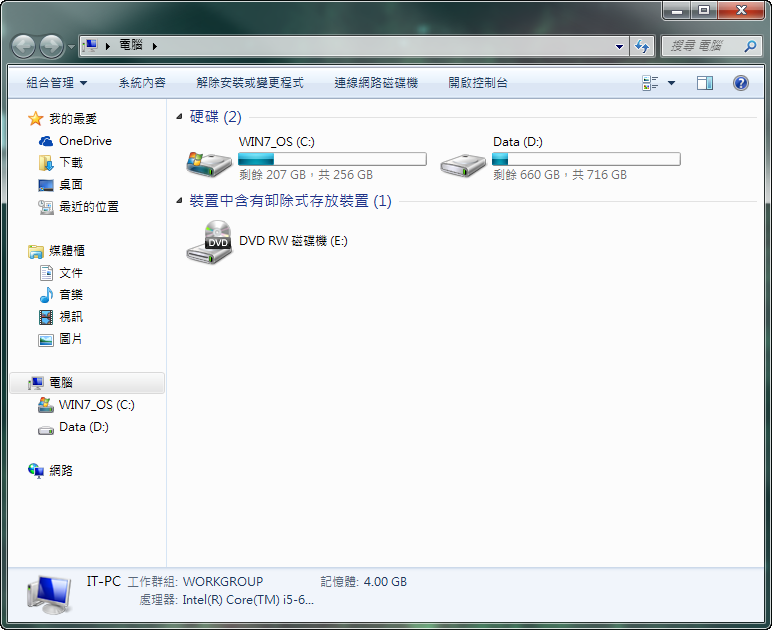Click the refresh button beside address bar

pos(642,46)
